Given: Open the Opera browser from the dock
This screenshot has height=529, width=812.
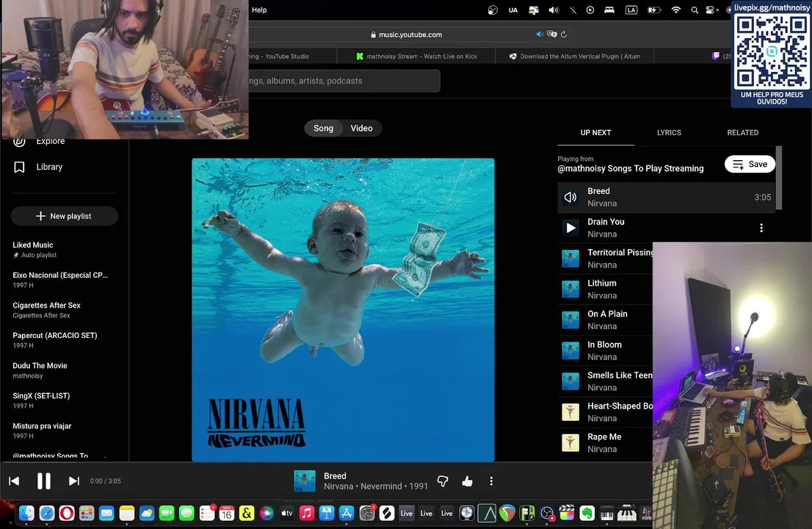Looking at the screenshot, I should (67, 513).
